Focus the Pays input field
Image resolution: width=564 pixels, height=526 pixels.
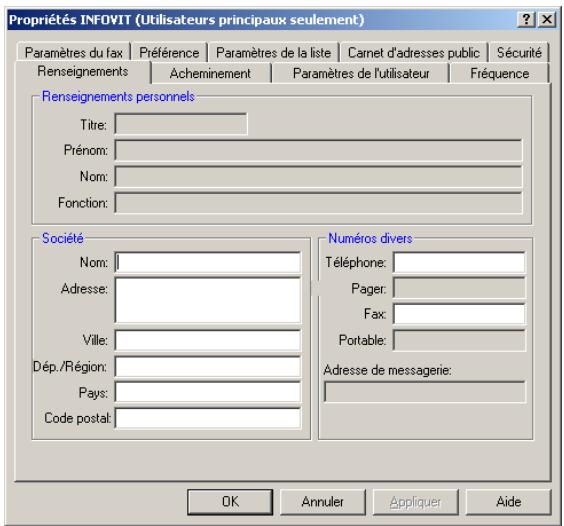(208, 392)
